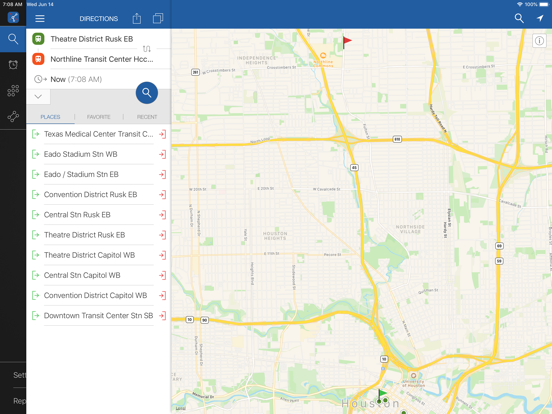Open the hamburger menu

pyautogui.click(x=40, y=19)
